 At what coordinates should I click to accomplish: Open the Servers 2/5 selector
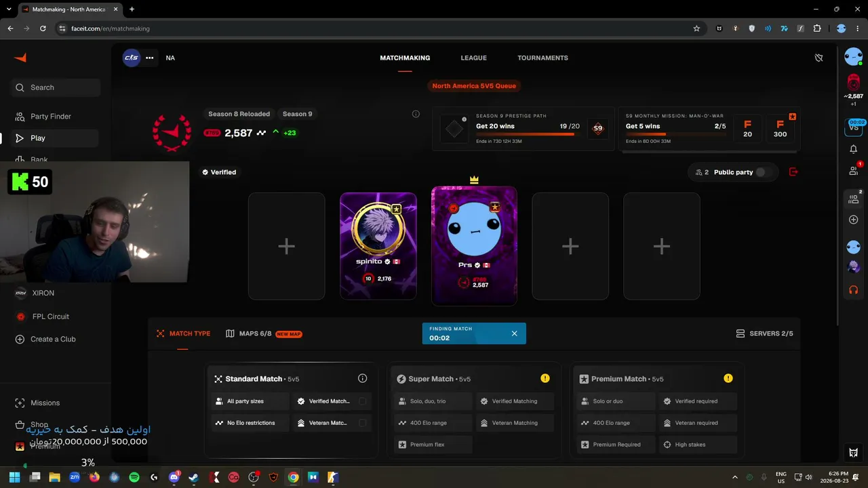click(x=764, y=333)
